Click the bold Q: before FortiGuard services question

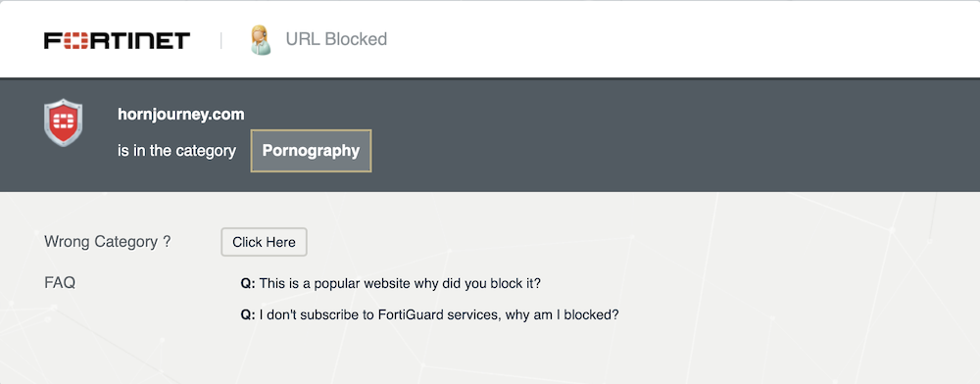(248, 314)
